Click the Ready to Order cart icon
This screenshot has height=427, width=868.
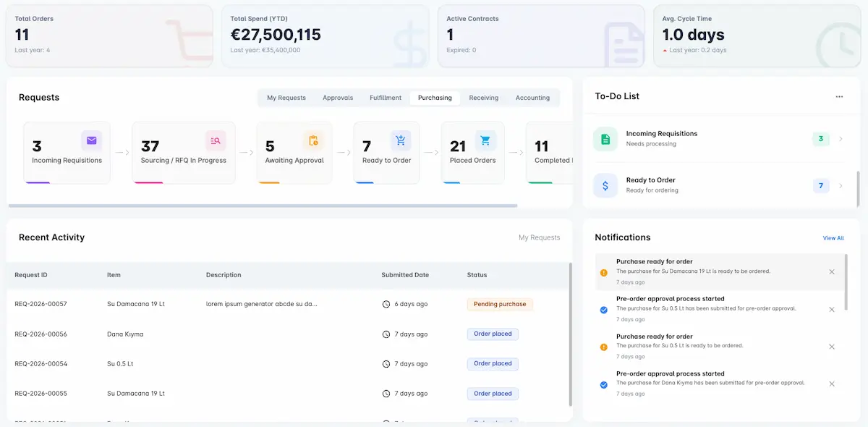401,140
